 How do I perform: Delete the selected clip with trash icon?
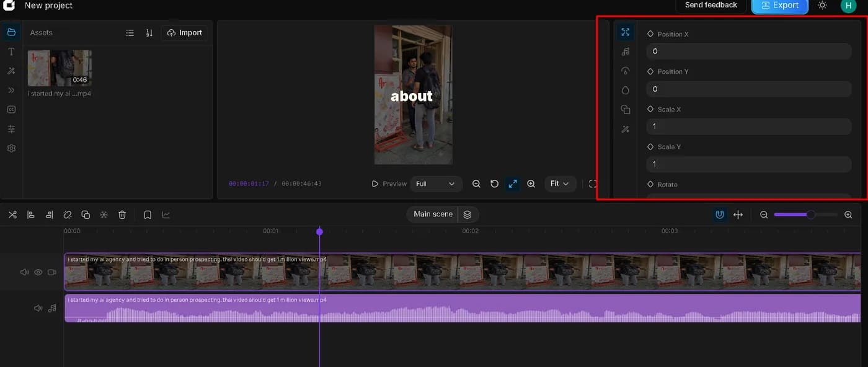point(122,214)
